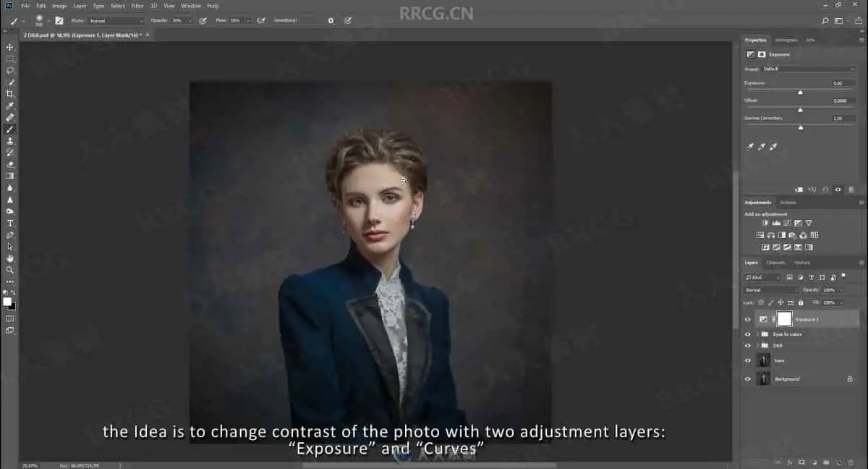
Task: Expand the Eyes fix colors group
Action: coord(757,334)
